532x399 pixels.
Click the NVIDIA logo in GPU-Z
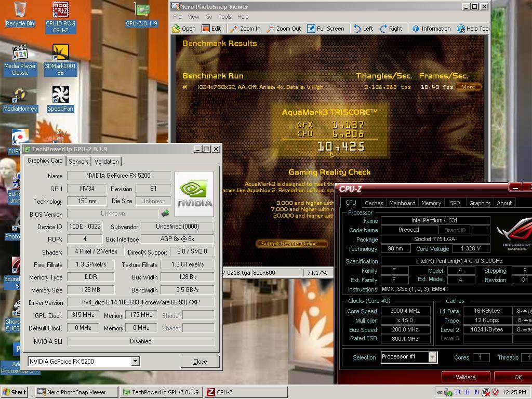(194, 194)
